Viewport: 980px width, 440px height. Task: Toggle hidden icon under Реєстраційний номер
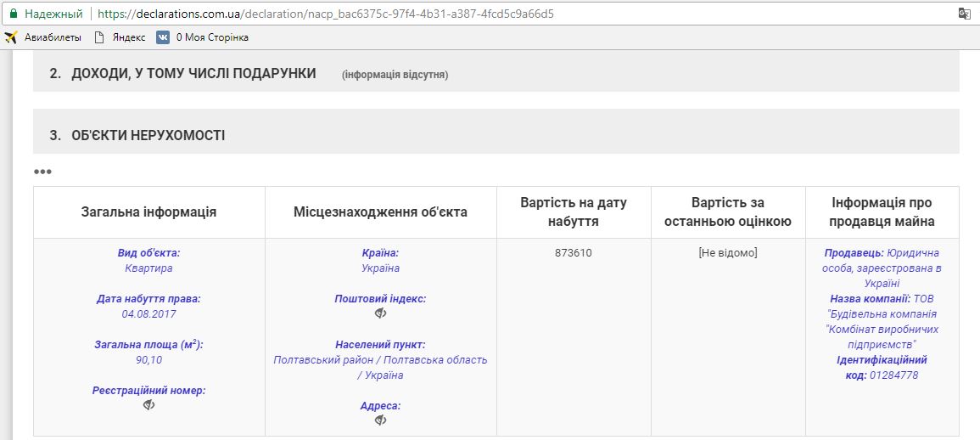point(148,405)
